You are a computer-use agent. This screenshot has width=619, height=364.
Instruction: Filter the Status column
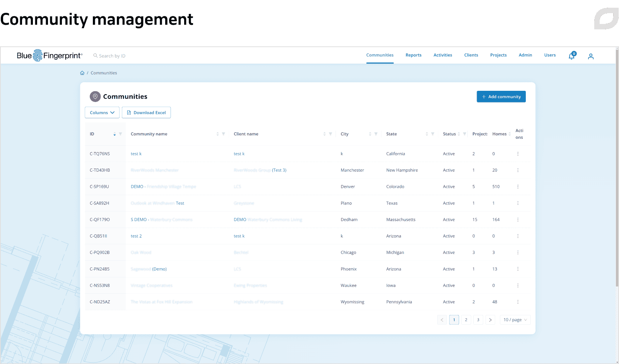pos(464,134)
